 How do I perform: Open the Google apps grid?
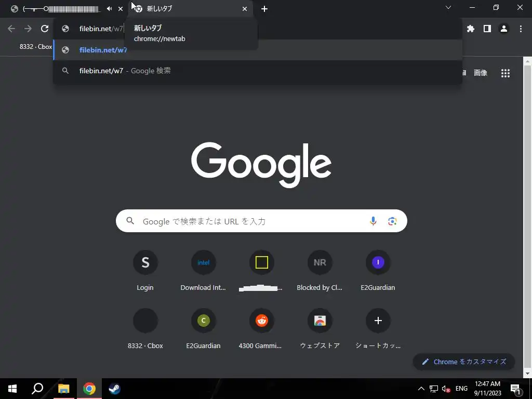tap(505, 73)
